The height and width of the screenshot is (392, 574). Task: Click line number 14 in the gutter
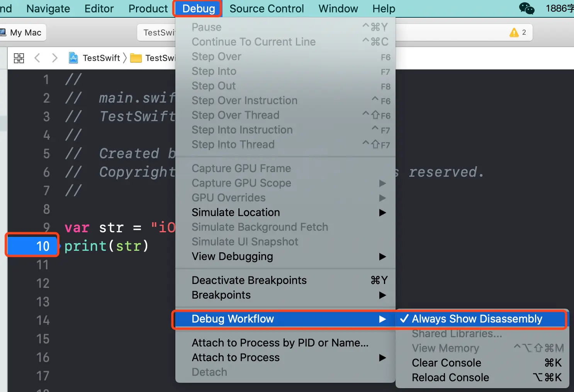pos(42,321)
